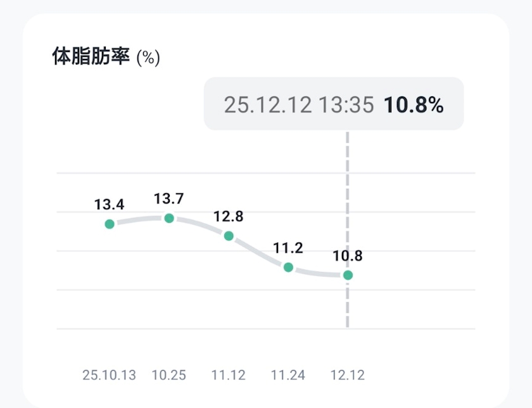Tap the green data point for 12.8
Screen dimensions: 532x408
pos(229,236)
